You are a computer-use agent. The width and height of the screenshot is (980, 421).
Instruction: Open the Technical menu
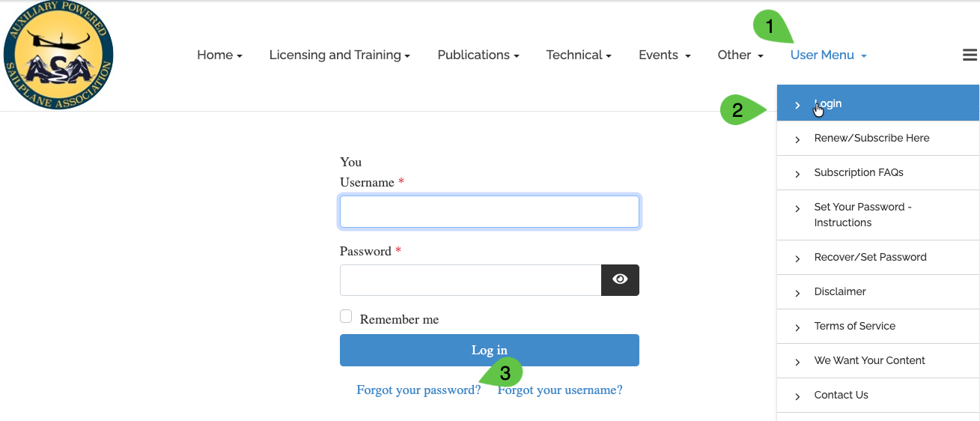pyautogui.click(x=579, y=55)
